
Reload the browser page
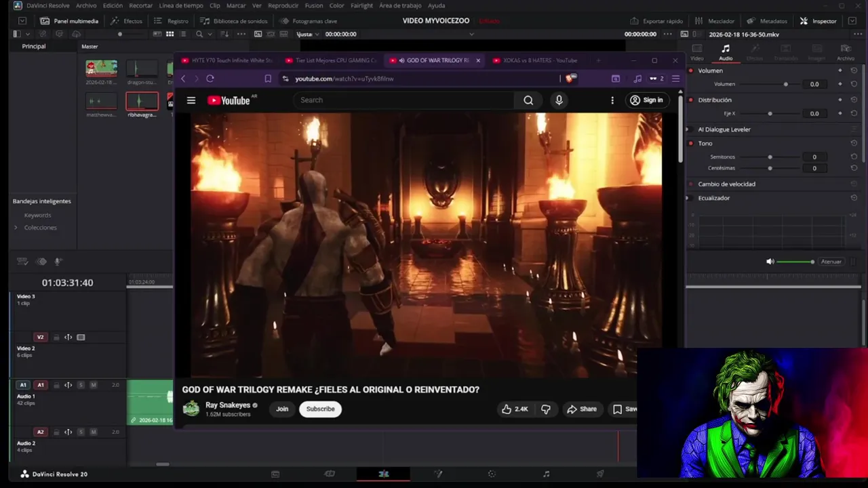click(x=210, y=79)
